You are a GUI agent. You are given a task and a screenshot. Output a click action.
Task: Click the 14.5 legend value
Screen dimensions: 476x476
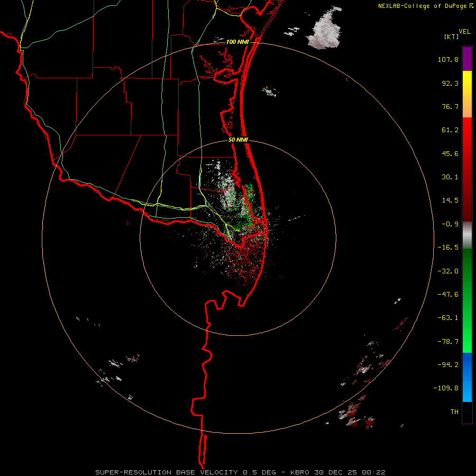[450, 200]
